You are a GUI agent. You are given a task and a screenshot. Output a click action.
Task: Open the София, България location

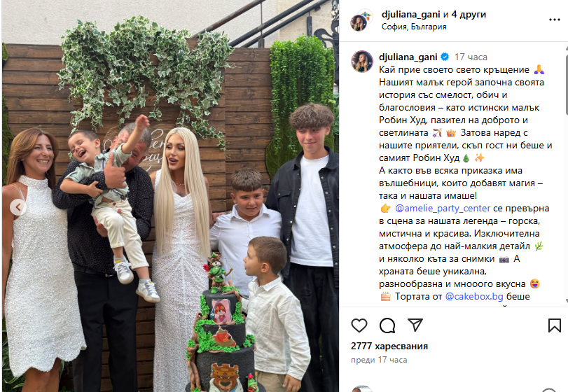tap(414, 27)
